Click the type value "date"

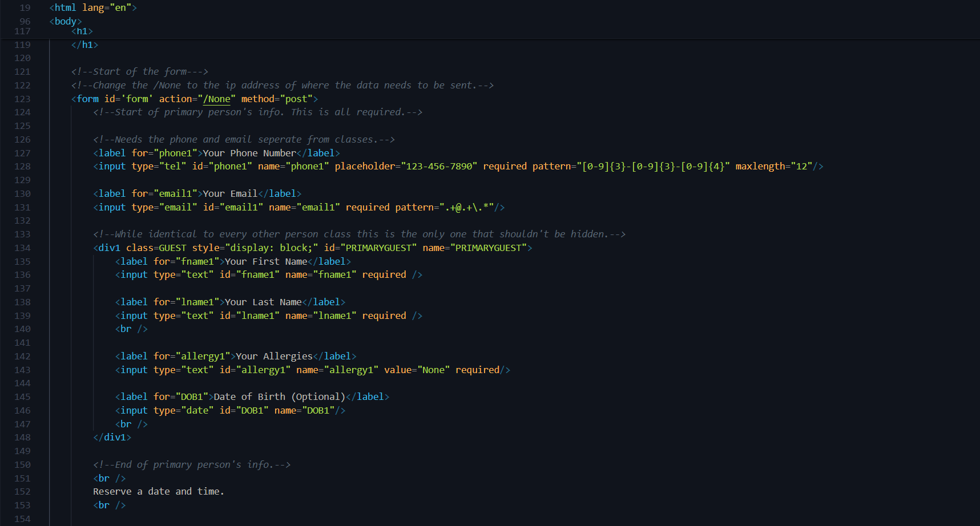click(197, 411)
